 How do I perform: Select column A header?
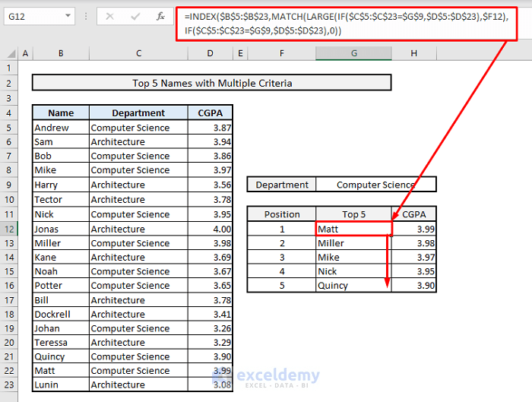[x=25, y=53]
